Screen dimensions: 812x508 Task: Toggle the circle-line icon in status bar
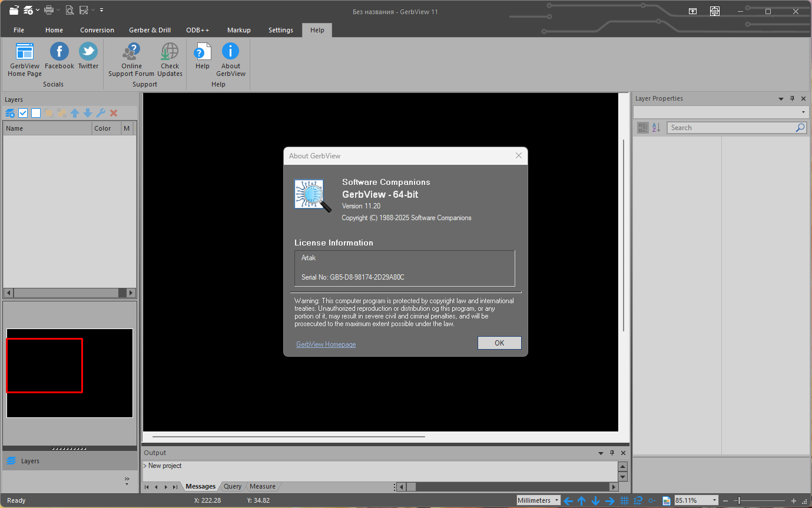point(652,501)
